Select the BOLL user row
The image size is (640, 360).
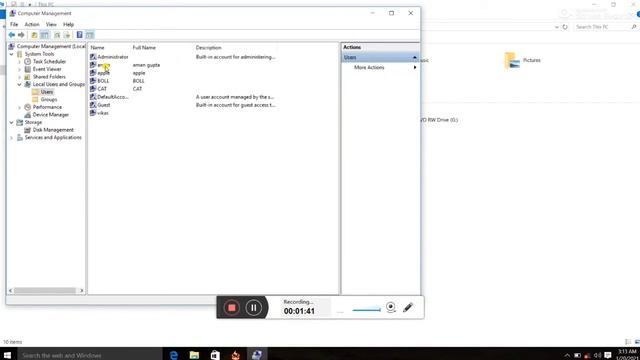pos(103,81)
